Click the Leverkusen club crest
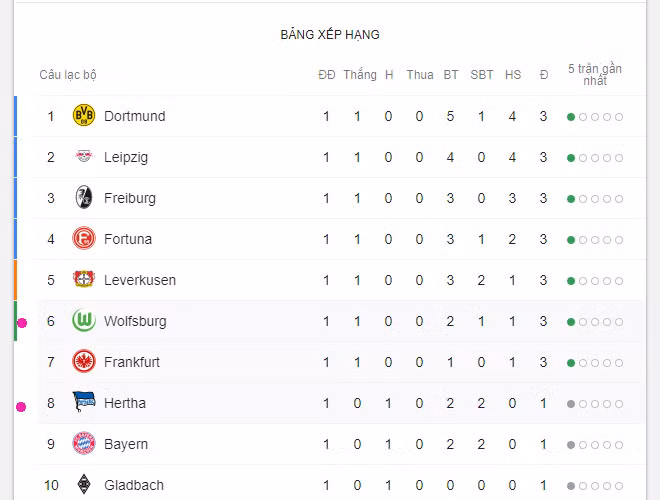The width and height of the screenshot is (660, 500). tap(83, 280)
